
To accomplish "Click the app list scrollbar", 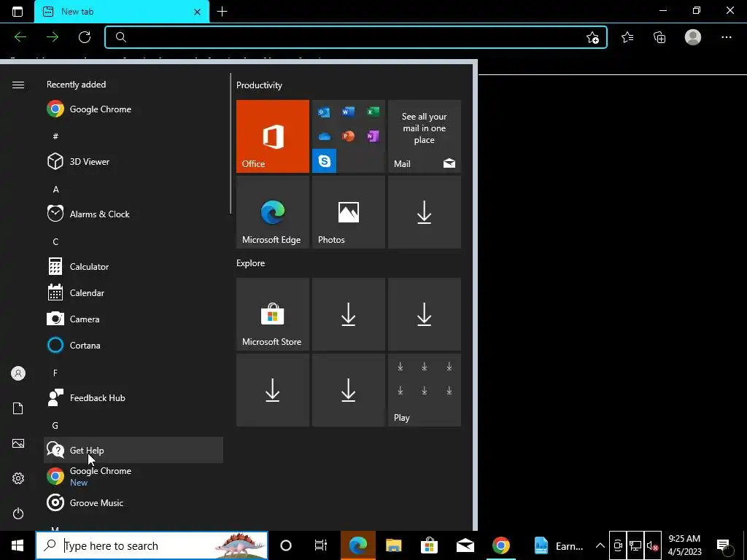I will pos(231,144).
